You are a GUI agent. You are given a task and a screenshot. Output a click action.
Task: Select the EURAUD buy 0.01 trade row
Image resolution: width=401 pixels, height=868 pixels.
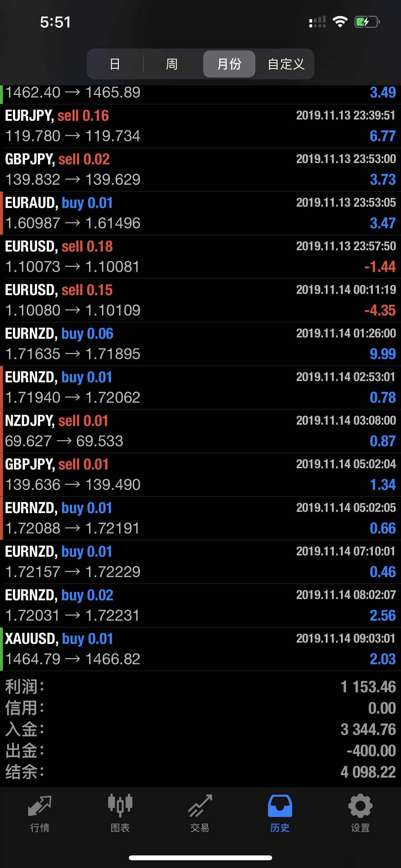[x=200, y=213]
